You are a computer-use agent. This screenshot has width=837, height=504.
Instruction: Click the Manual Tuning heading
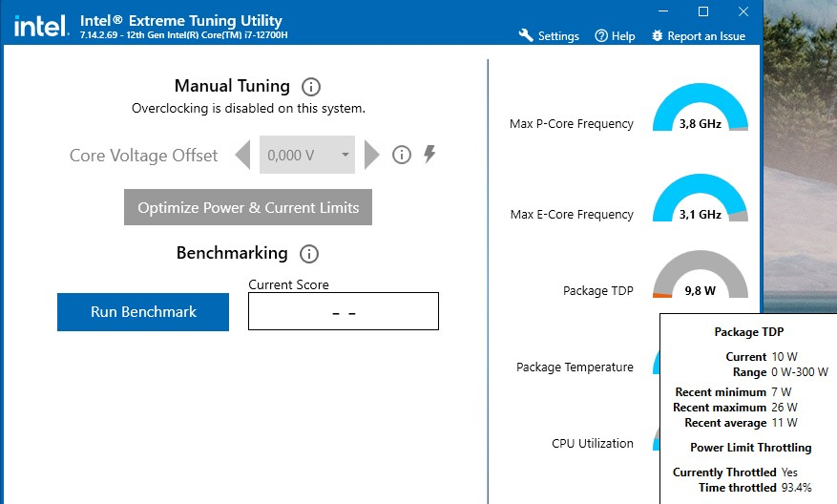232,86
